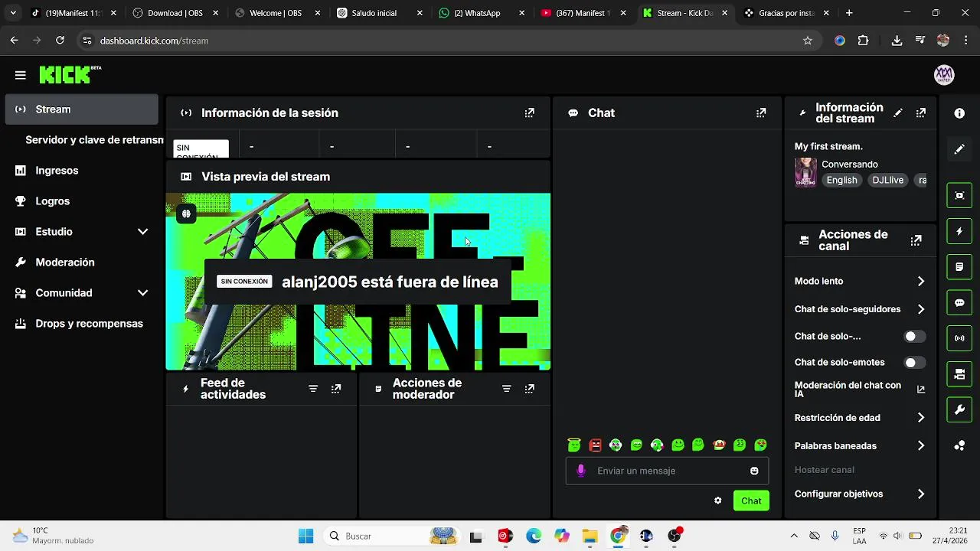
Task: Open Ingresos in the sidebar
Action: [x=82, y=171]
